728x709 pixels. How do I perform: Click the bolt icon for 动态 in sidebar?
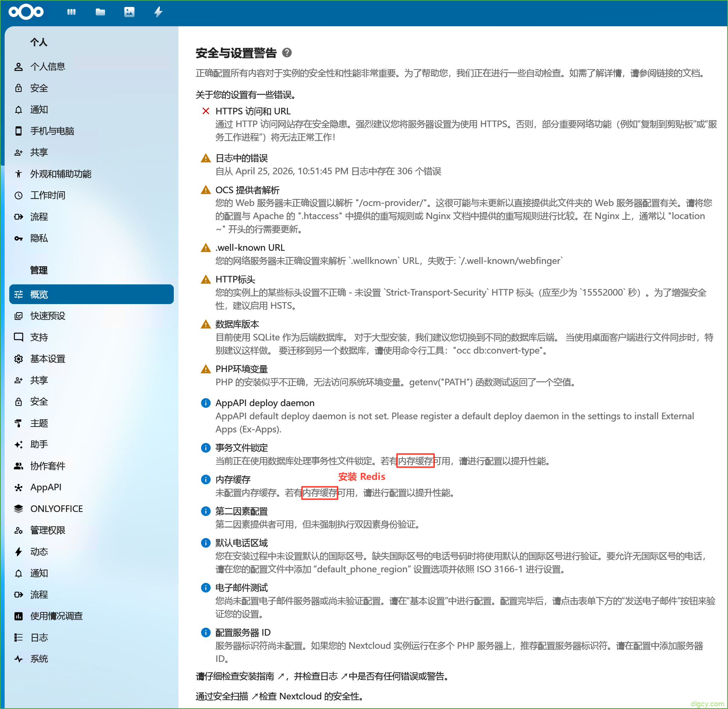click(x=19, y=552)
